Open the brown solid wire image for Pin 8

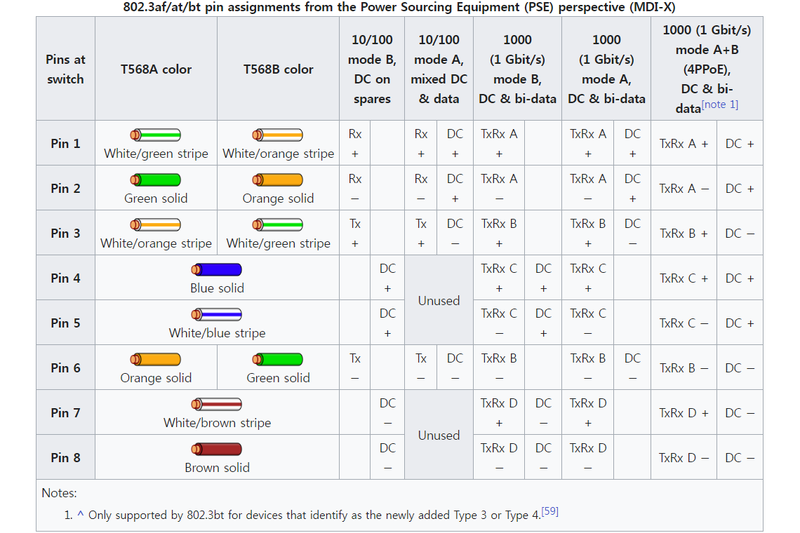(217, 450)
